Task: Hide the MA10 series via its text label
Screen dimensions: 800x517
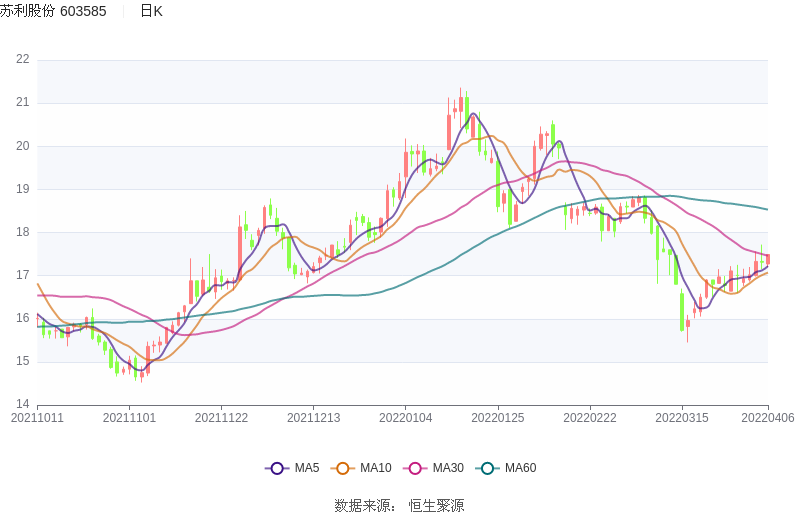Action: (x=375, y=468)
